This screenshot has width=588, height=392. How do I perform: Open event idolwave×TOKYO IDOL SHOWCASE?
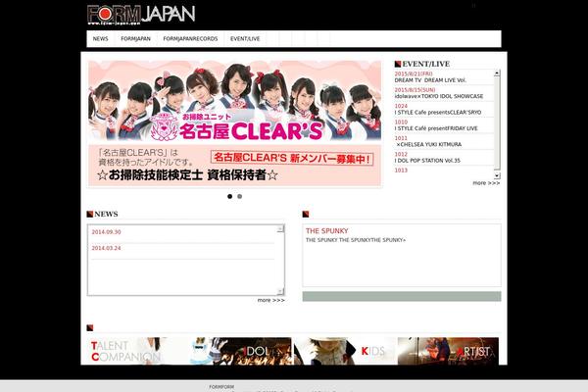click(439, 96)
